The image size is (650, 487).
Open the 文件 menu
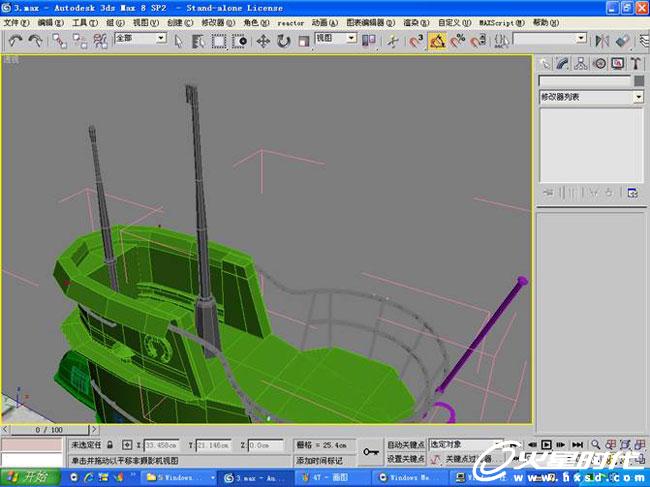tap(16, 23)
